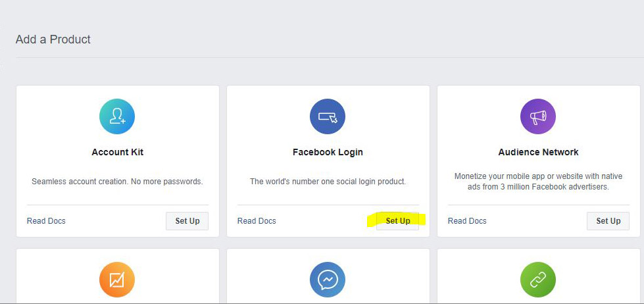This screenshot has height=304, width=644.
Task: Click the blue Messenger icon
Action: tap(328, 280)
